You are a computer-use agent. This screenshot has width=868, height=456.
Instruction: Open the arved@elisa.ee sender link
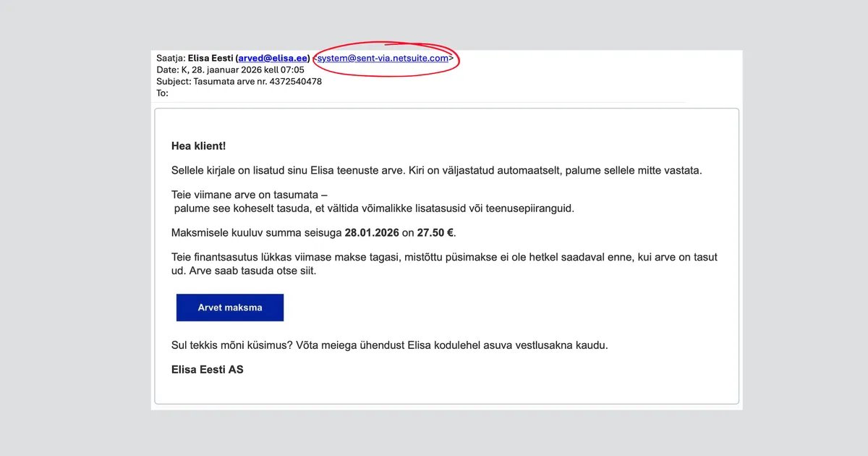point(272,57)
